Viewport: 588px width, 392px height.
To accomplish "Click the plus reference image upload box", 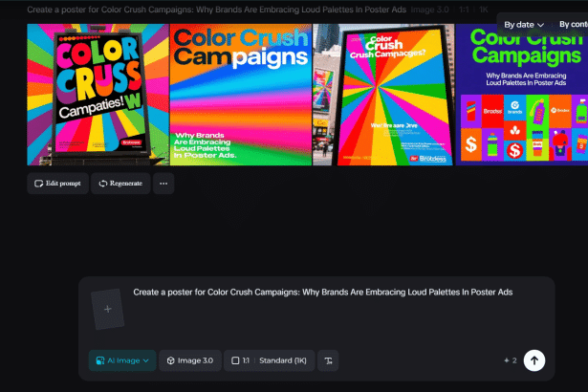I will coord(108,309).
